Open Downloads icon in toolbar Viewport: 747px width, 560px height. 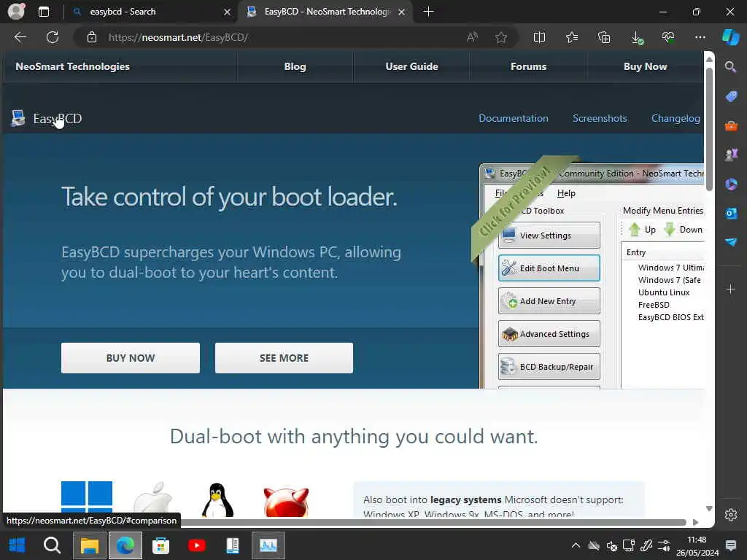click(636, 37)
